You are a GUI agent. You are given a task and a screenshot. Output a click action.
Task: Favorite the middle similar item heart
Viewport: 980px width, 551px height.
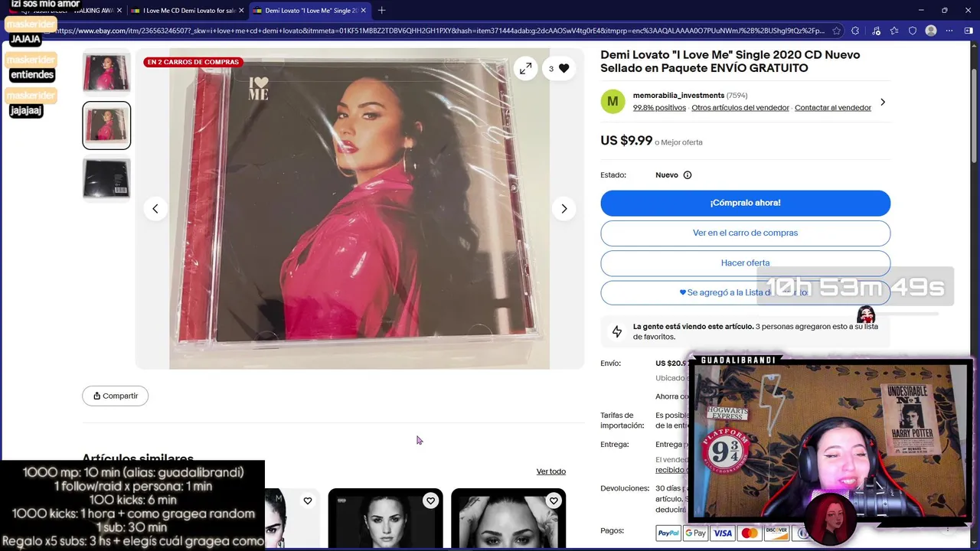point(431,501)
